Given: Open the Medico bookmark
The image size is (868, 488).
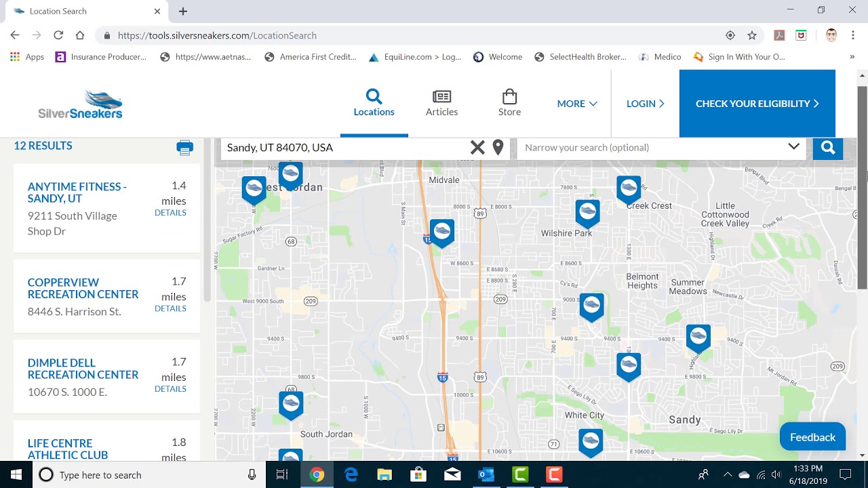Looking at the screenshot, I should click(x=660, y=57).
